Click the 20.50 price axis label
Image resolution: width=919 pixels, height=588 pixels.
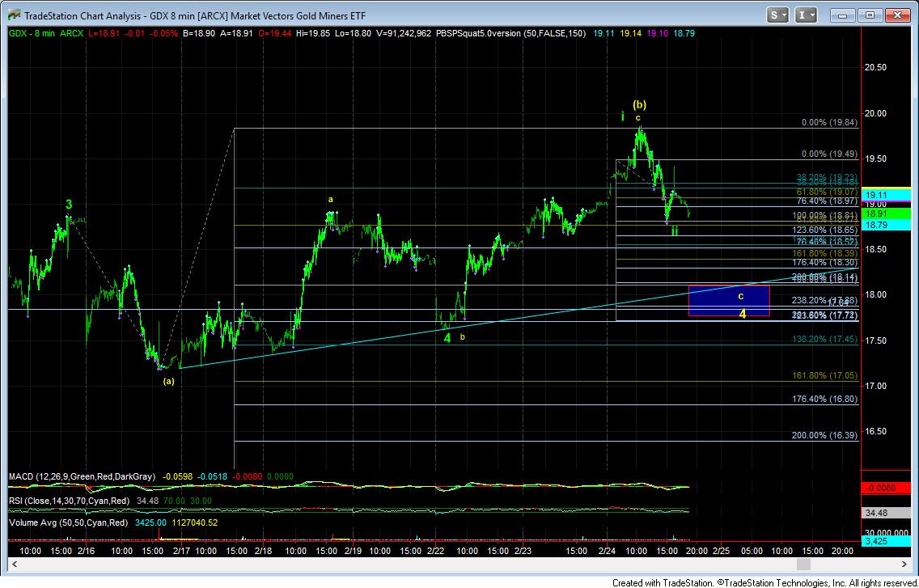(875, 67)
